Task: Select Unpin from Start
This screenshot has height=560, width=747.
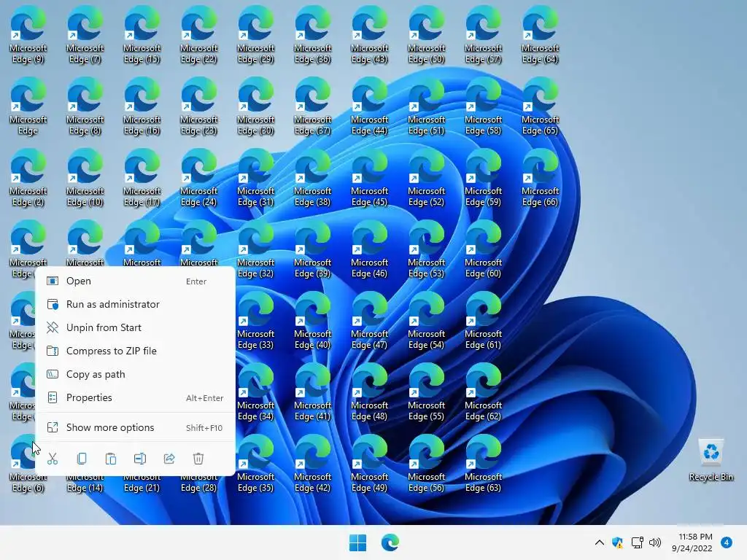Action: (135, 327)
